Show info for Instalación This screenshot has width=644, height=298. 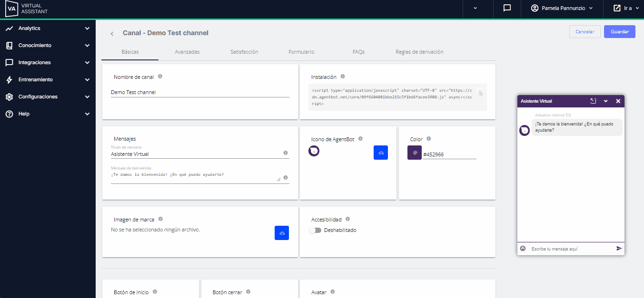[343, 76]
